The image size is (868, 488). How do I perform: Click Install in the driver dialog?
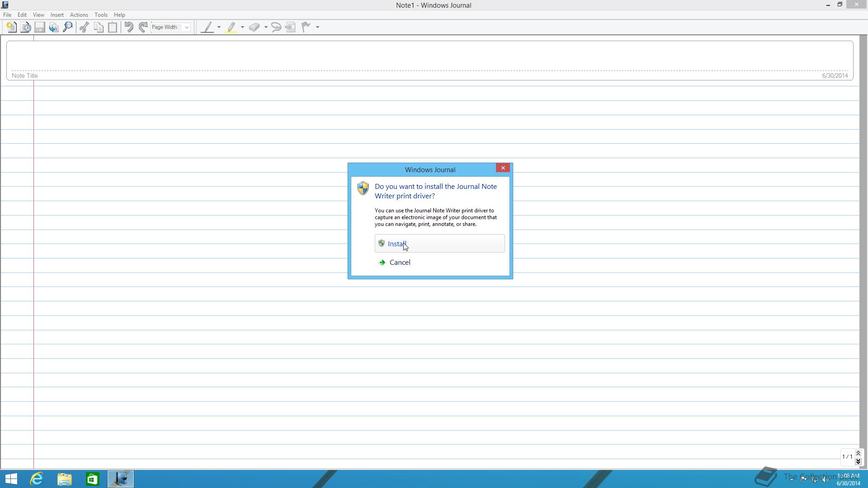click(x=439, y=244)
